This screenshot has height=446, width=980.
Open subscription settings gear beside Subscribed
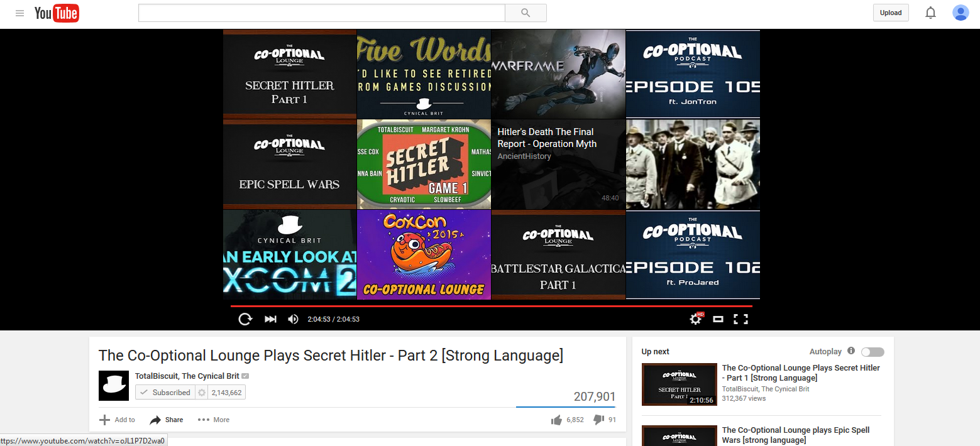[x=202, y=393]
